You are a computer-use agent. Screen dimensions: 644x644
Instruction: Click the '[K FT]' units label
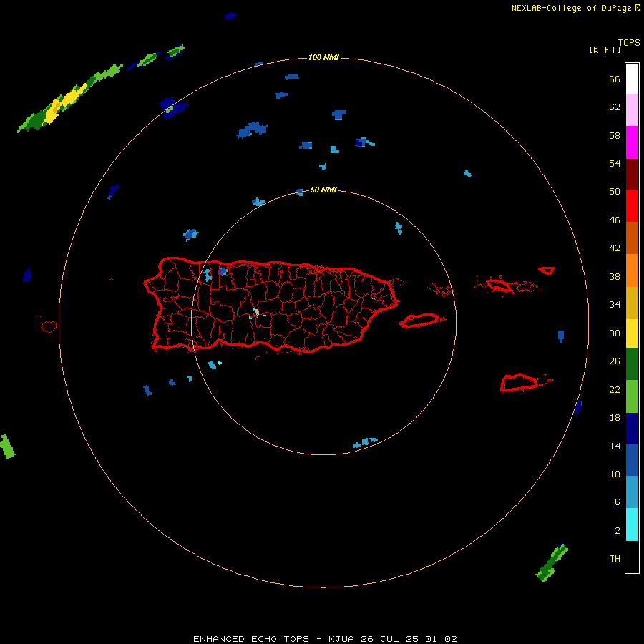tap(605, 50)
